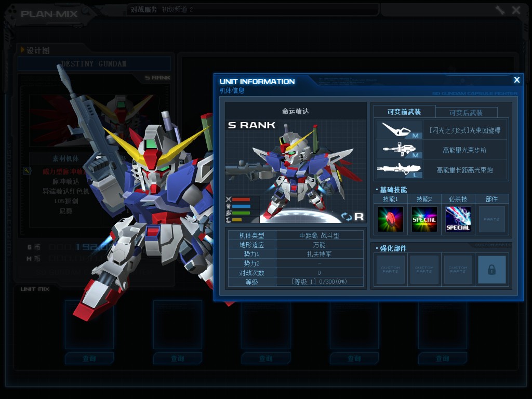Click the 技能2 rainbow SPECIAL skill icon
The image size is (532, 399).
[424, 219]
